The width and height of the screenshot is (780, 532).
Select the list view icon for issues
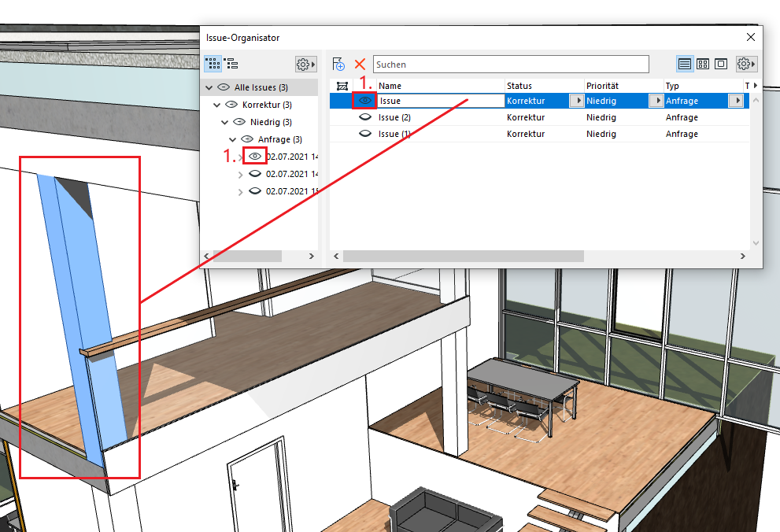(685, 64)
